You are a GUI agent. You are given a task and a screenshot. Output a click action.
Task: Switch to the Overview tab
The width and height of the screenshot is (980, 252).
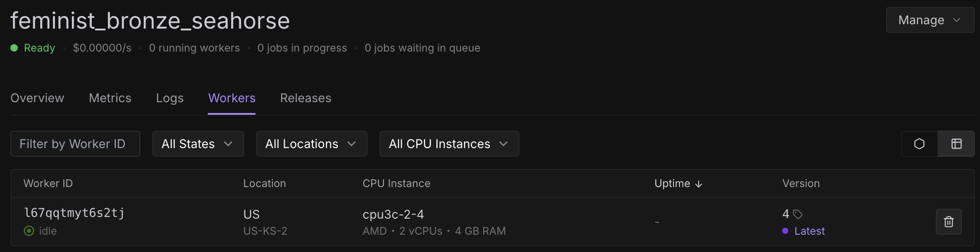[x=37, y=98]
